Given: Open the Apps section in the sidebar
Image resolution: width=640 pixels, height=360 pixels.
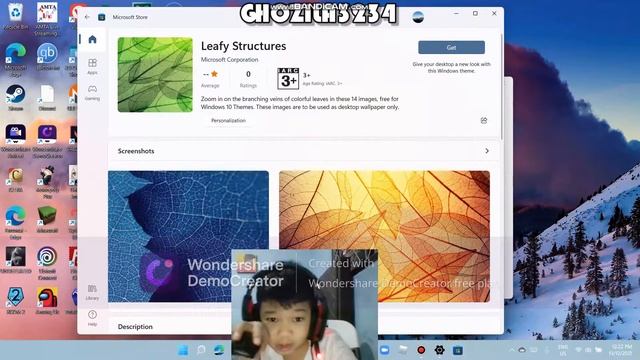Looking at the screenshot, I should click(92, 66).
